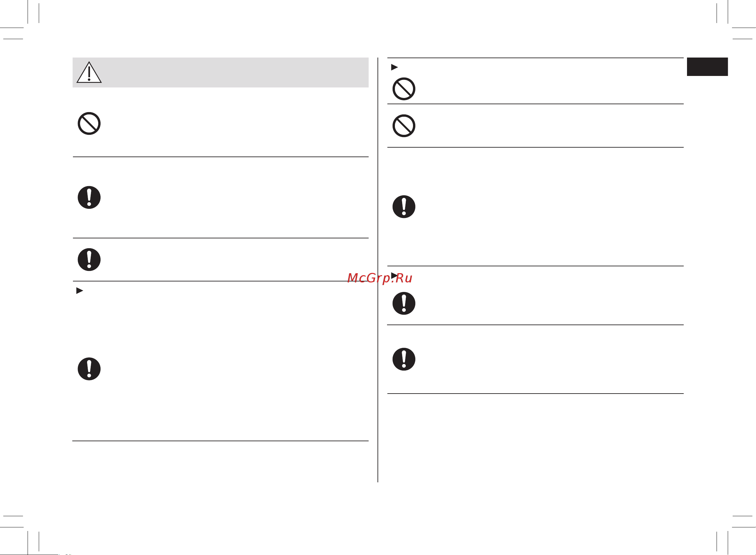Viewport: 756px width, 555px height.
Task: Open the red McGrp.Ru watermark link
Action: click(x=380, y=278)
